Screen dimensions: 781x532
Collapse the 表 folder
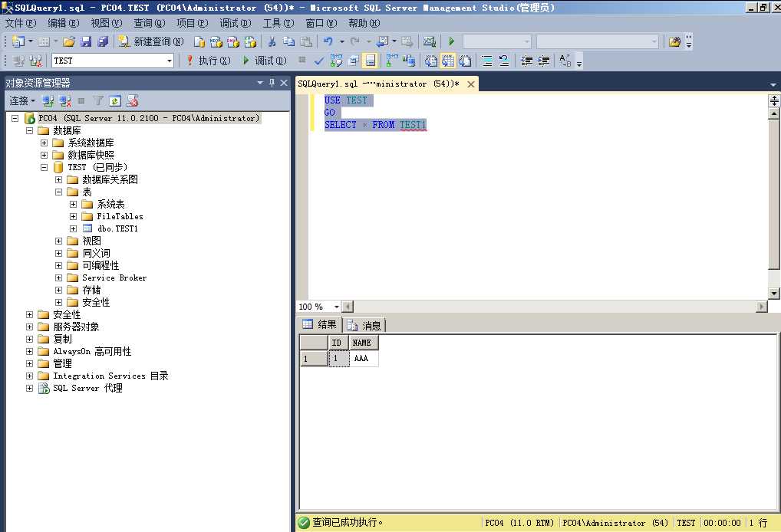click(x=58, y=192)
